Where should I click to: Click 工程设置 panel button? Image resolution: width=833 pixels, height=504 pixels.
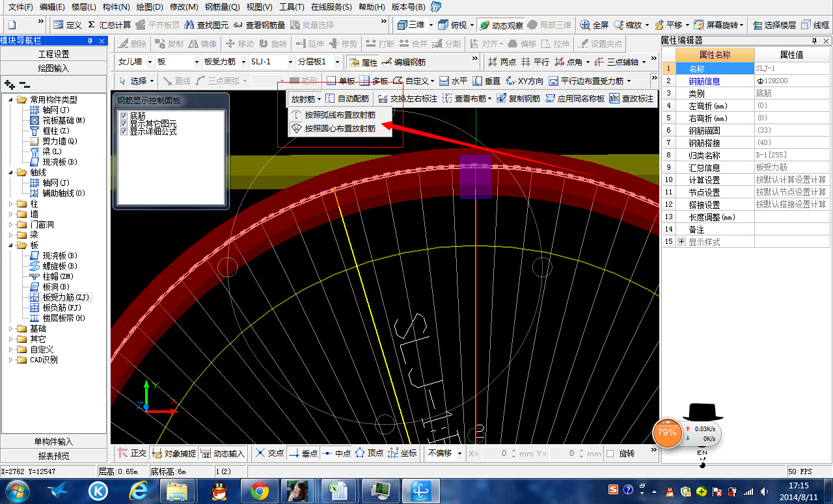click(x=53, y=54)
